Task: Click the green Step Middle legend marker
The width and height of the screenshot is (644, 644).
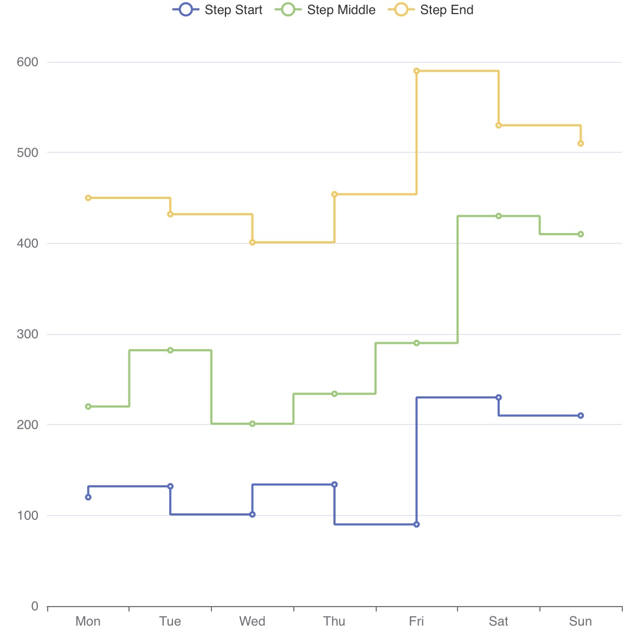Action: [x=288, y=10]
